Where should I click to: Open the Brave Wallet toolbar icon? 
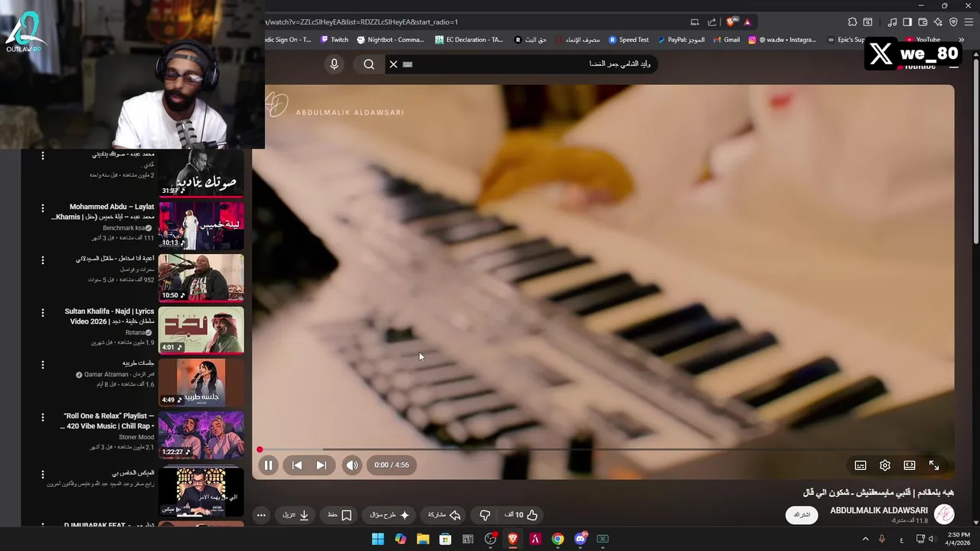[x=923, y=22]
